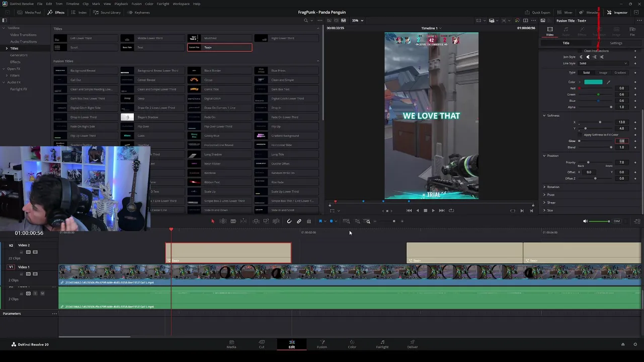
Task: Open the Fusion menu in menu bar
Action: point(136,4)
